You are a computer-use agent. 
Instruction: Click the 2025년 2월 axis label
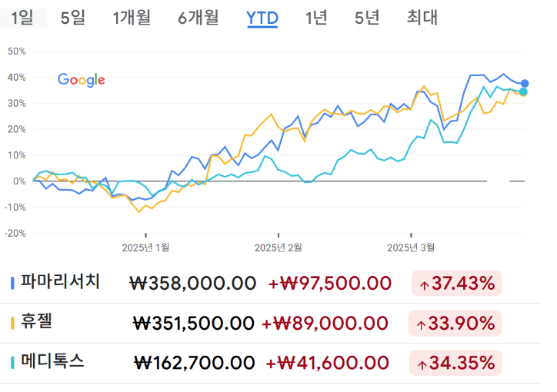point(278,247)
